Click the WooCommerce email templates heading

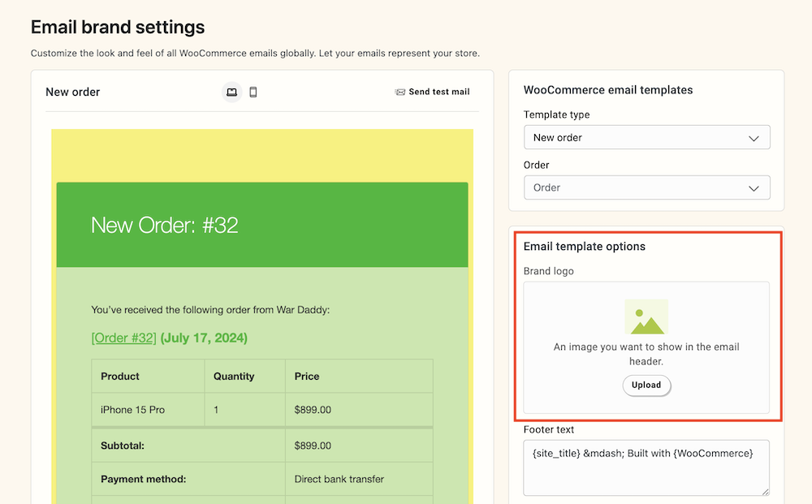[608, 90]
